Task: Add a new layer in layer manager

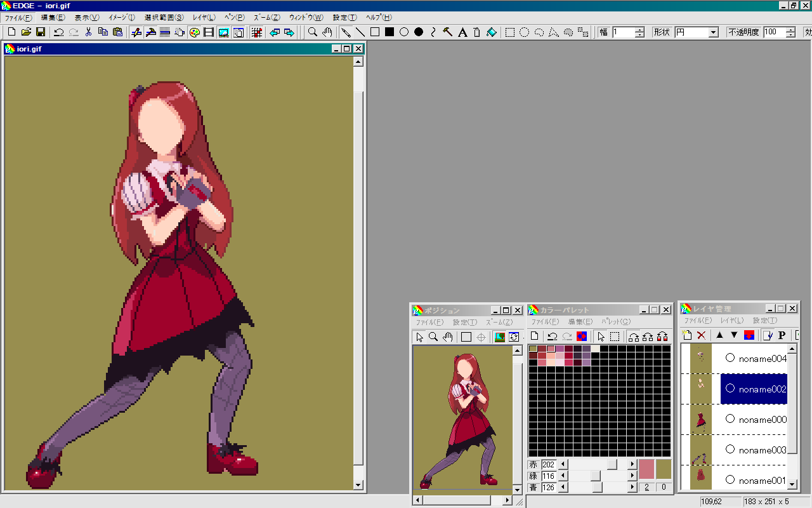Action: [x=686, y=335]
